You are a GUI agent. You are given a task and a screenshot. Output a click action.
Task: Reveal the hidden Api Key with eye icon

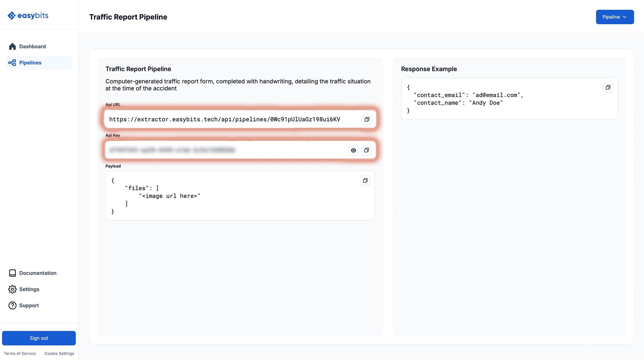pos(353,150)
